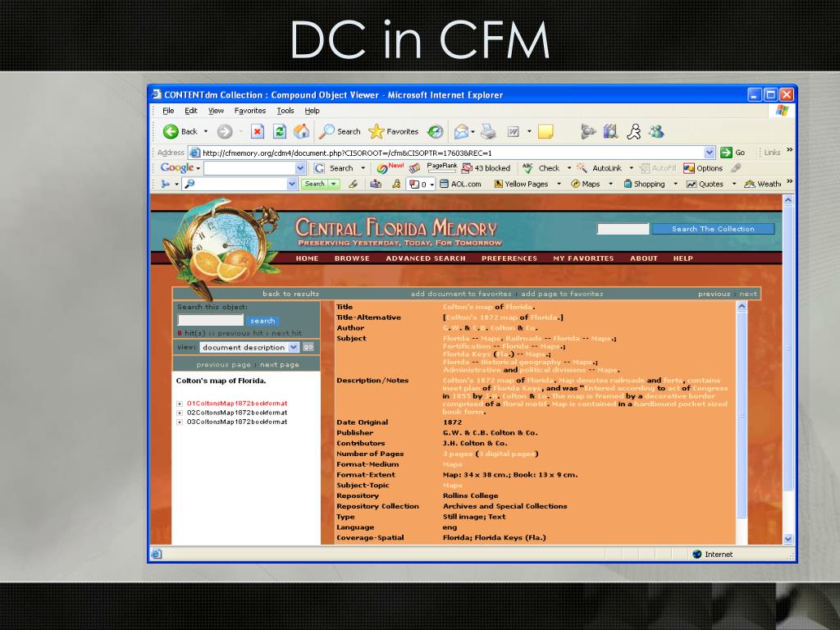
Task: Open the Favorites star button
Action: point(394,131)
